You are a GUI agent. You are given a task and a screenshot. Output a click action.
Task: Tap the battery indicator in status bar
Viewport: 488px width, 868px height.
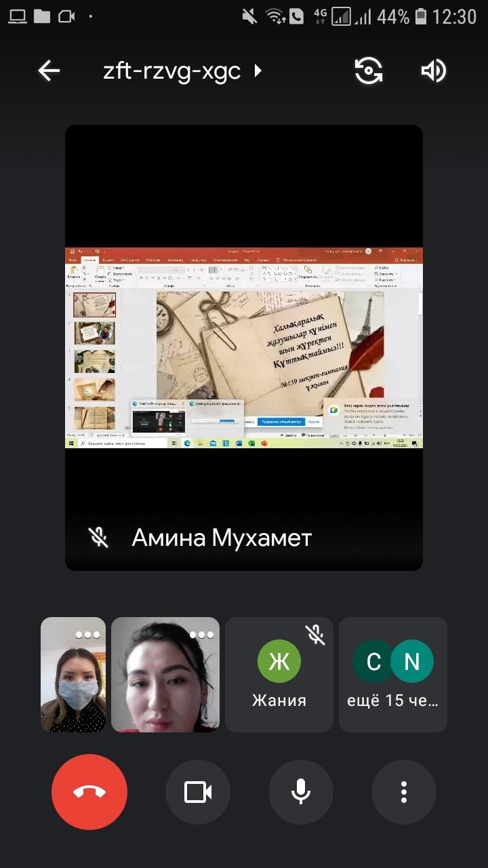click(x=421, y=16)
